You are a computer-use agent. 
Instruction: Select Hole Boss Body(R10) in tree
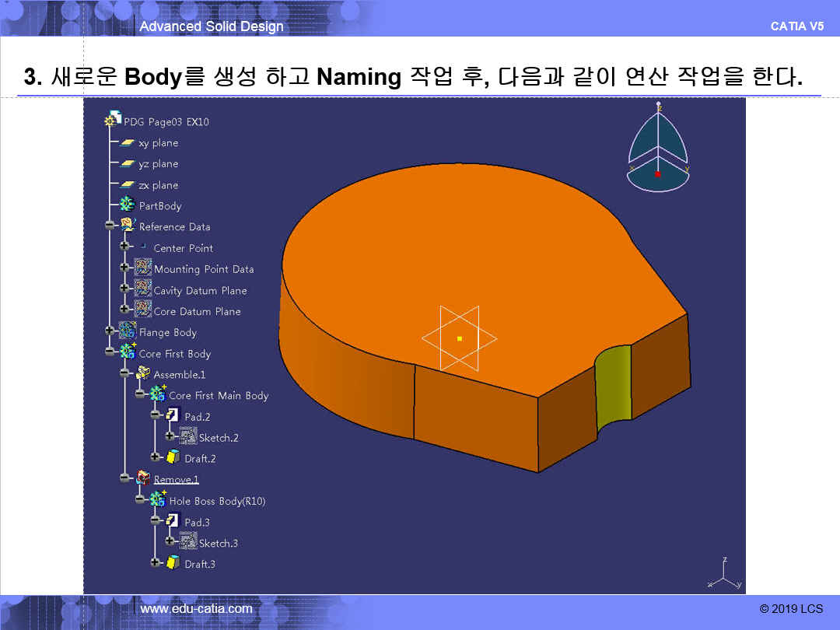217,501
